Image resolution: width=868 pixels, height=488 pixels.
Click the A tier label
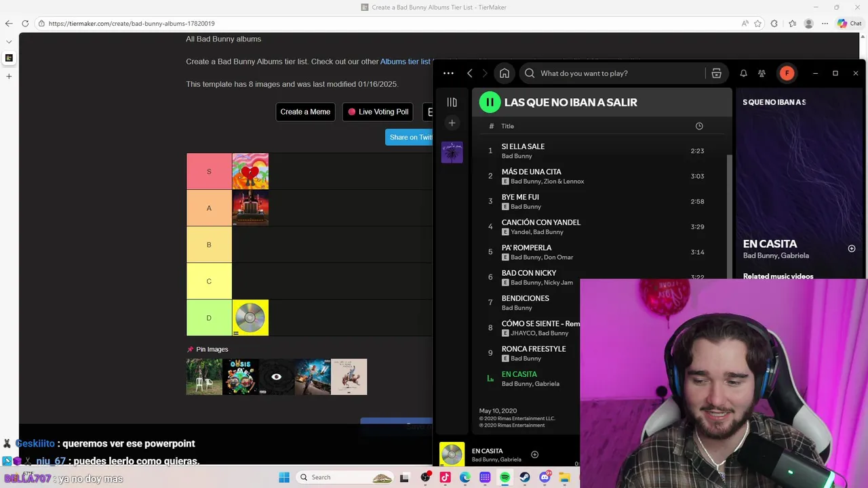tap(209, 208)
